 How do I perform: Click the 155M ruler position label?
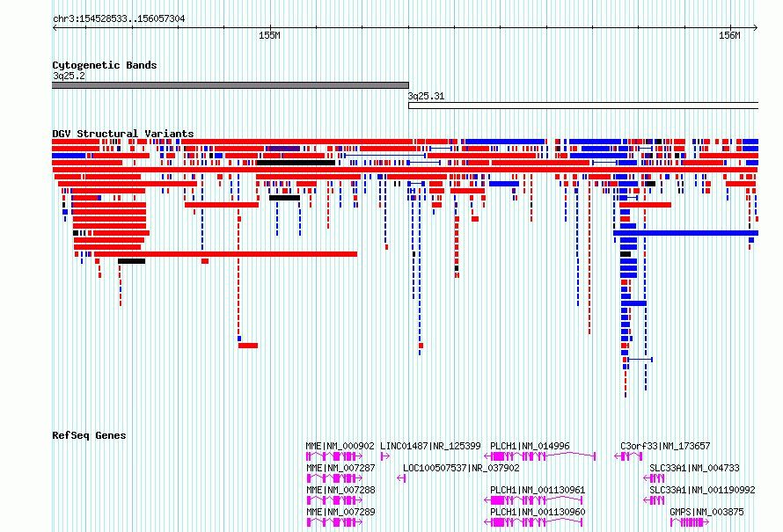269,35
